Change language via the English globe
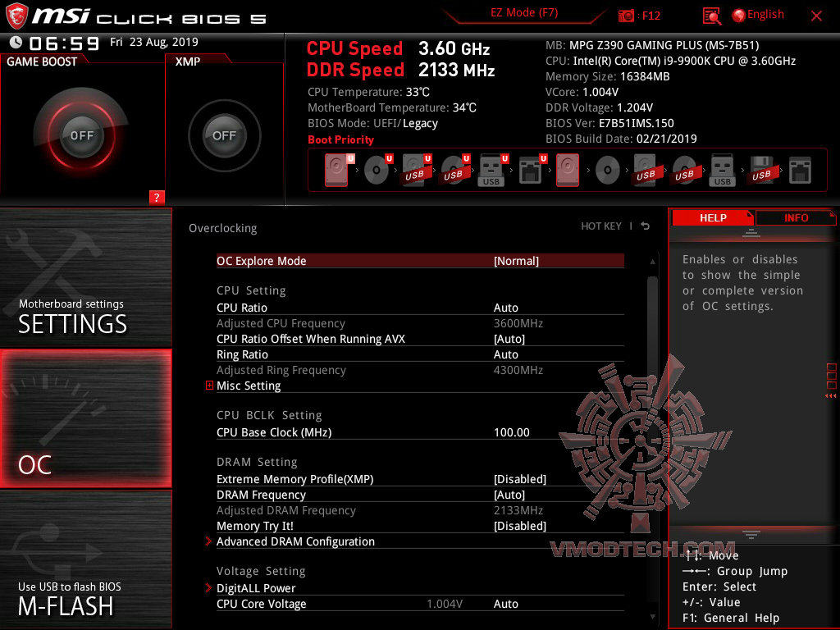The height and width of the screenshot is (630, 840). [x=758, y=15]
